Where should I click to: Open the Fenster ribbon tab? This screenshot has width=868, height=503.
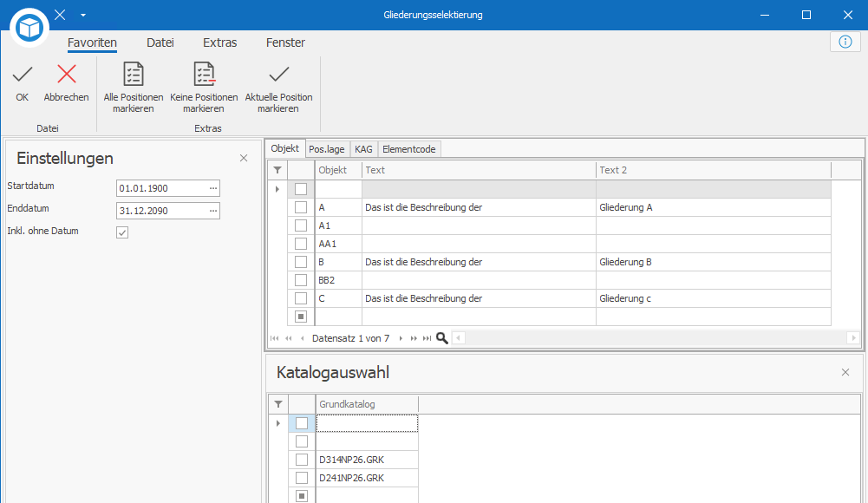tap(285, 42)
